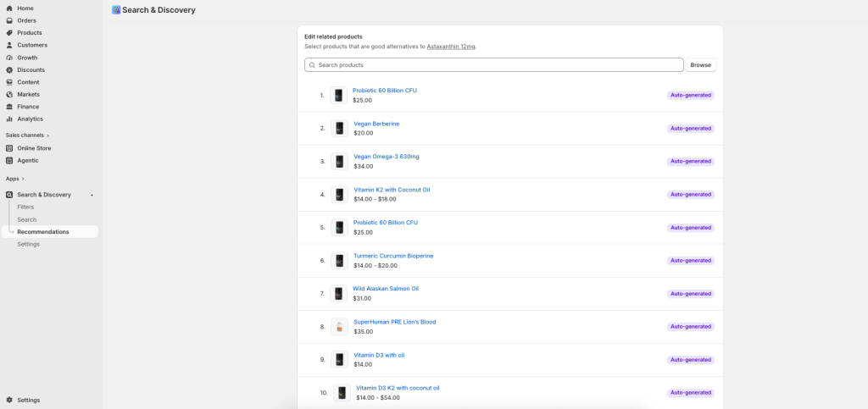Open the Filters submenu item

25,207
